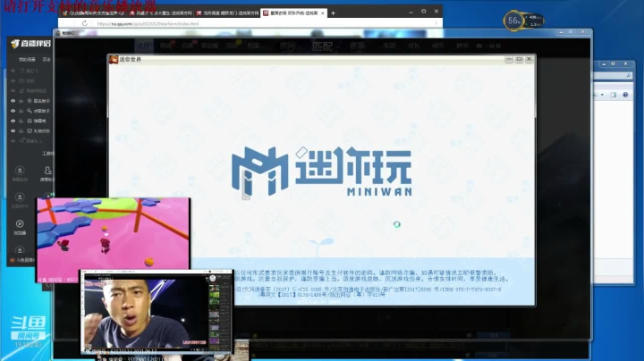The height and width of the screenshot is (361, 644).
Task: Toggle the preview pane icon in Explorer
Action: 614,95
